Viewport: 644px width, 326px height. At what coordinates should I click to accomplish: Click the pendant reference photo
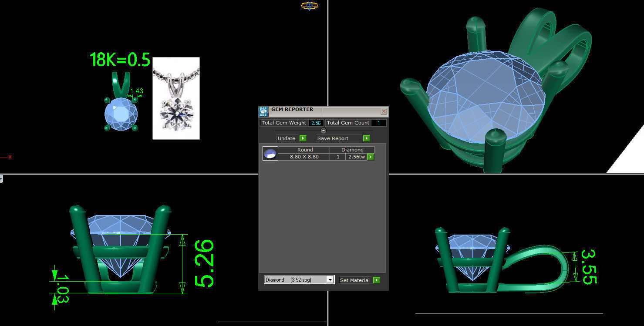[176, 98]
